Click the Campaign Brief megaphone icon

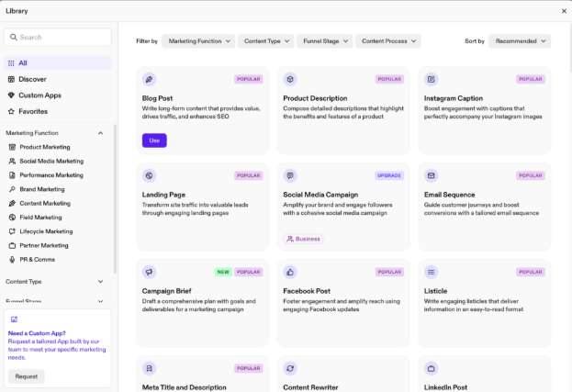[150, 272]
